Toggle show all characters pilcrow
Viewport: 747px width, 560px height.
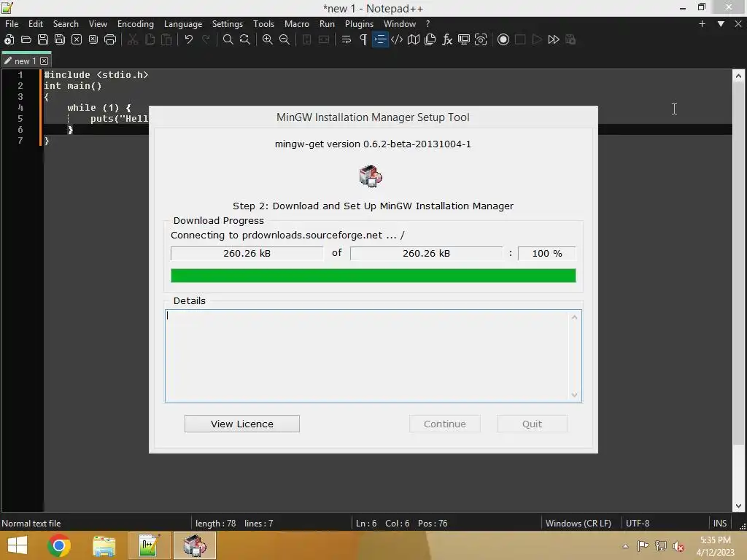coord(363,39)
